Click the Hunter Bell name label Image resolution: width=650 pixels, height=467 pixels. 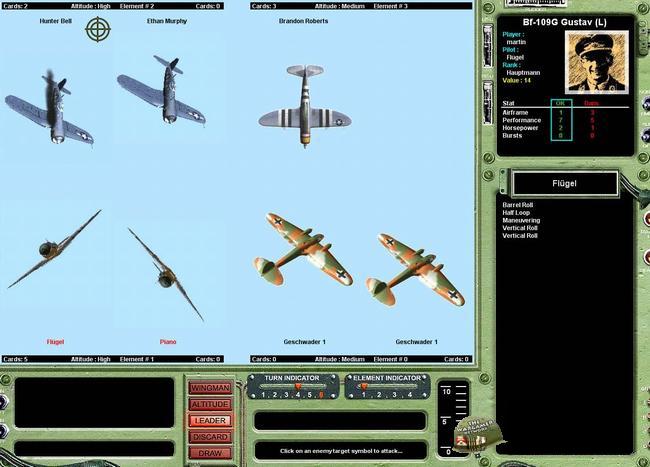point(56,21)
